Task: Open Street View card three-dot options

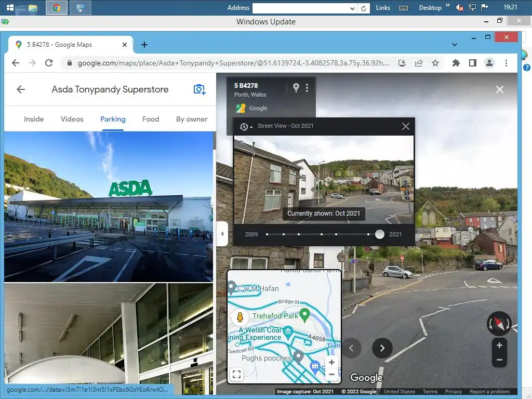Action: point(307,88)
